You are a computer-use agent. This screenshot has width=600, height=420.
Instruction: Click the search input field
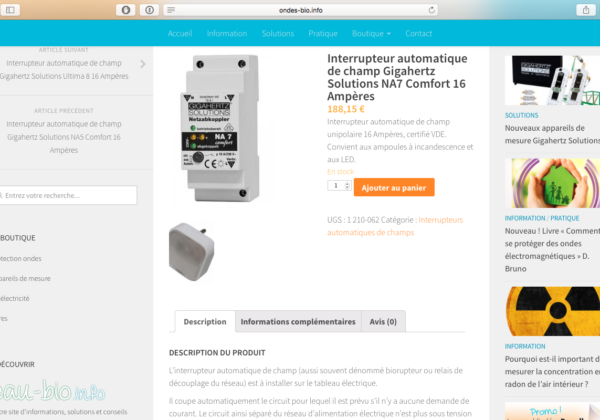click(68, 195)
